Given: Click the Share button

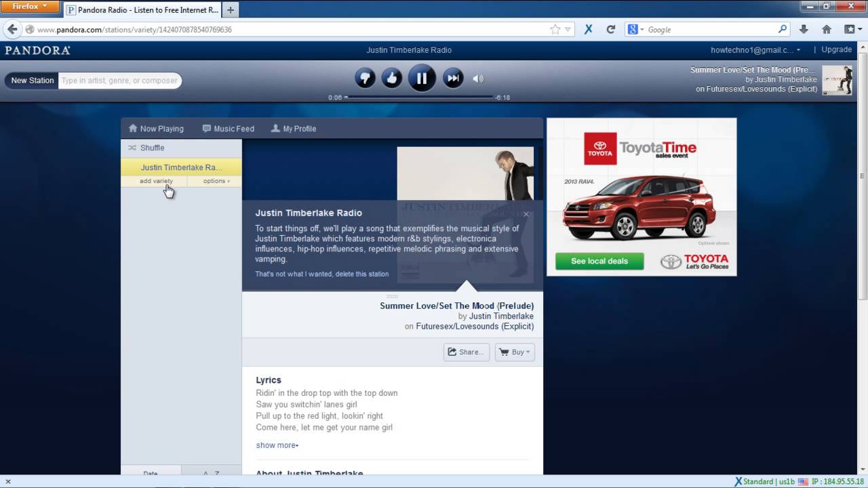Looking at the screenshot, I should [x=467, y=352].
